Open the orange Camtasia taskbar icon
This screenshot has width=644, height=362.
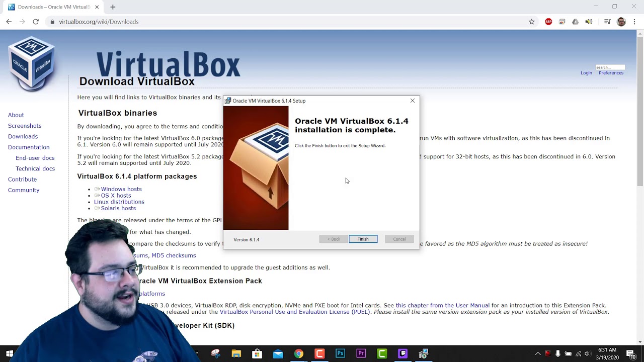pos(319,353)
